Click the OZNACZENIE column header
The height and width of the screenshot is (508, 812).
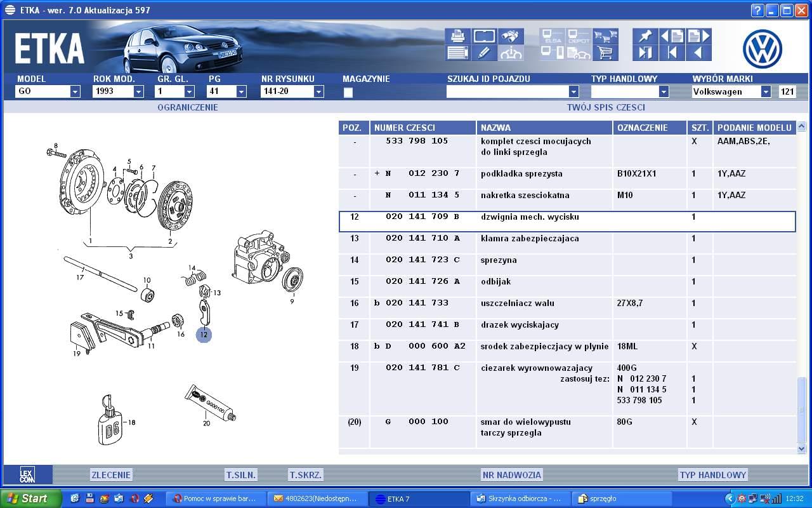tap(650, 128)
